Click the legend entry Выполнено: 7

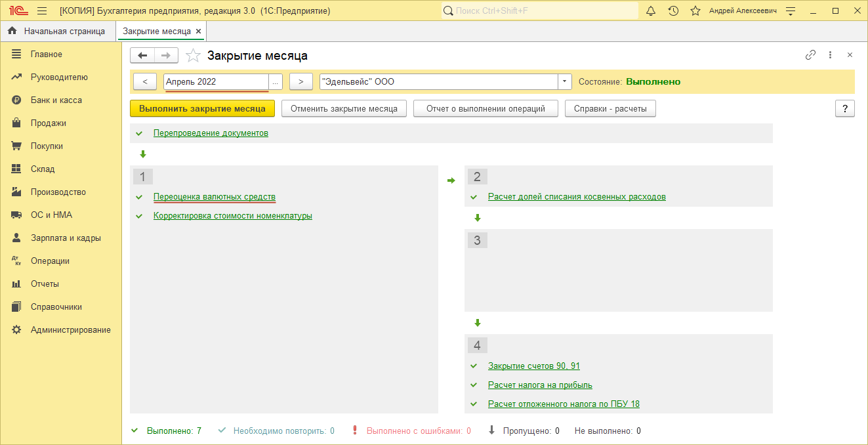[174, 431]
